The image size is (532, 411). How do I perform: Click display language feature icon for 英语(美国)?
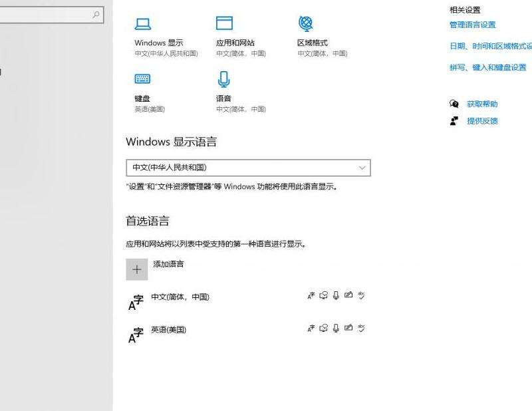(311, 328)
